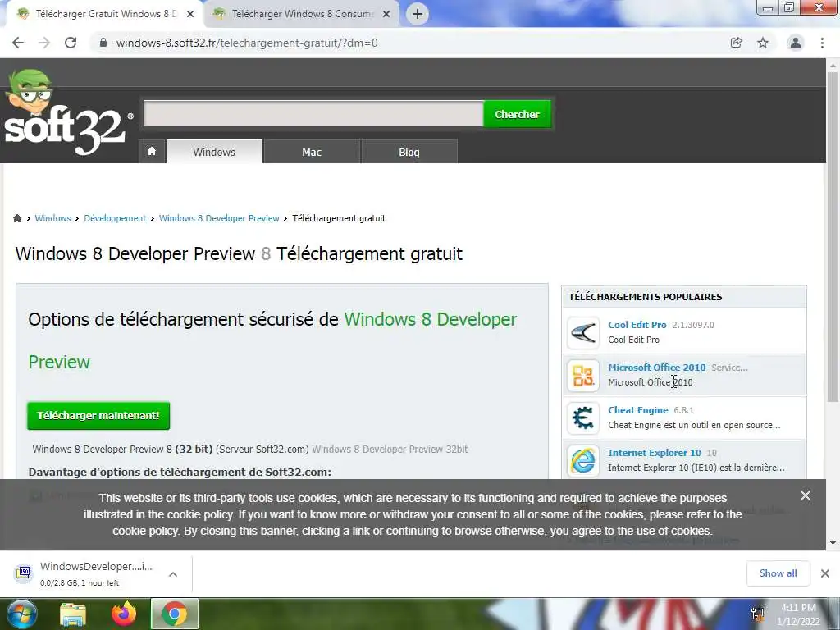Click the Cool Edit Pro icon
This screenshot has width=840, height=630.
click(583, 333)
